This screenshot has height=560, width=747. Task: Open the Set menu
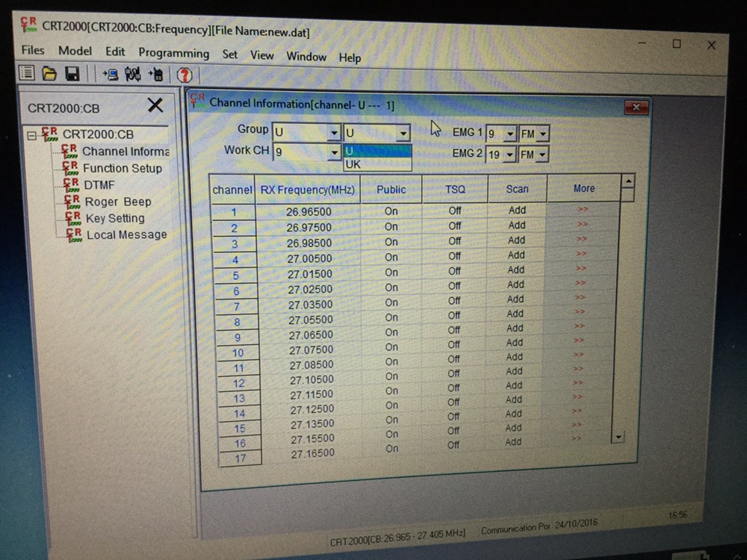click(x=229, y=55)
